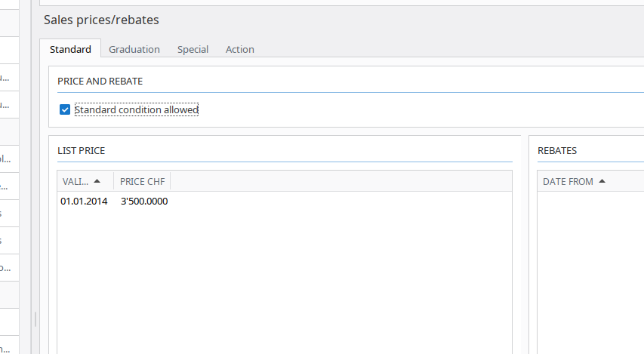This screenshot has width=644, height=354.
Task: Click the truncated VALI... column header
Action: click(75, 181)
